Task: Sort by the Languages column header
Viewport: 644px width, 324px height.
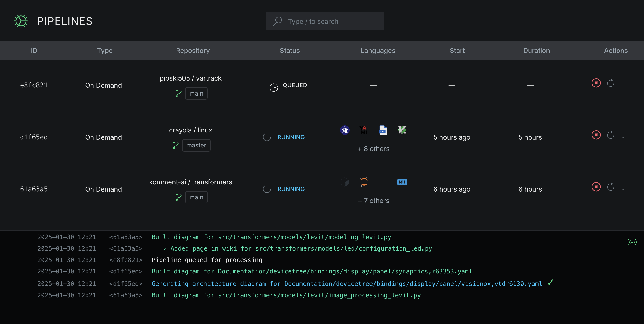Action: 378,51
